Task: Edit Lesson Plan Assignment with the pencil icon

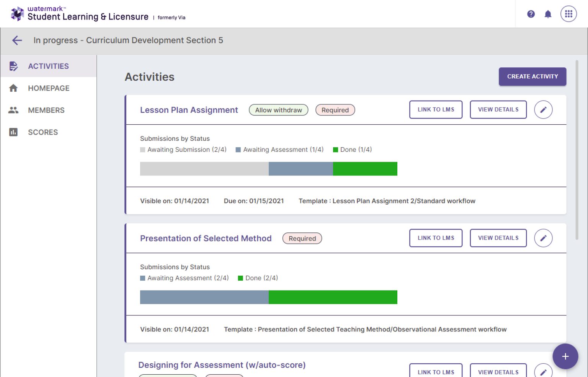Action: click(543, 110)
